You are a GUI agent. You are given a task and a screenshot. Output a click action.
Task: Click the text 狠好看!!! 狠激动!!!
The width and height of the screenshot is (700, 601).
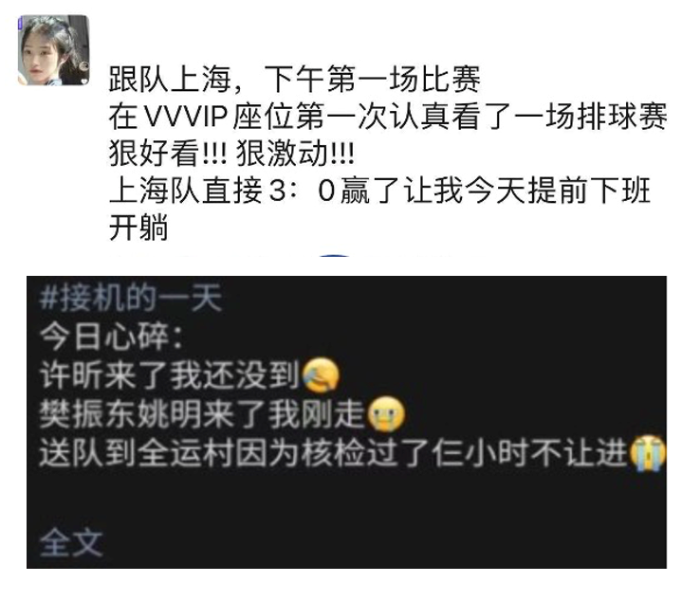click(x=231, y=154)
